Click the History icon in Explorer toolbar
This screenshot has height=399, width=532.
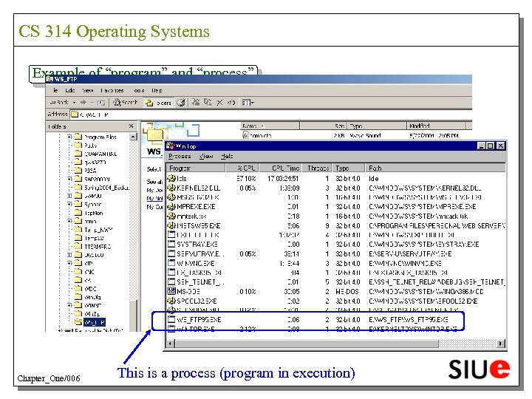point(181,103)
